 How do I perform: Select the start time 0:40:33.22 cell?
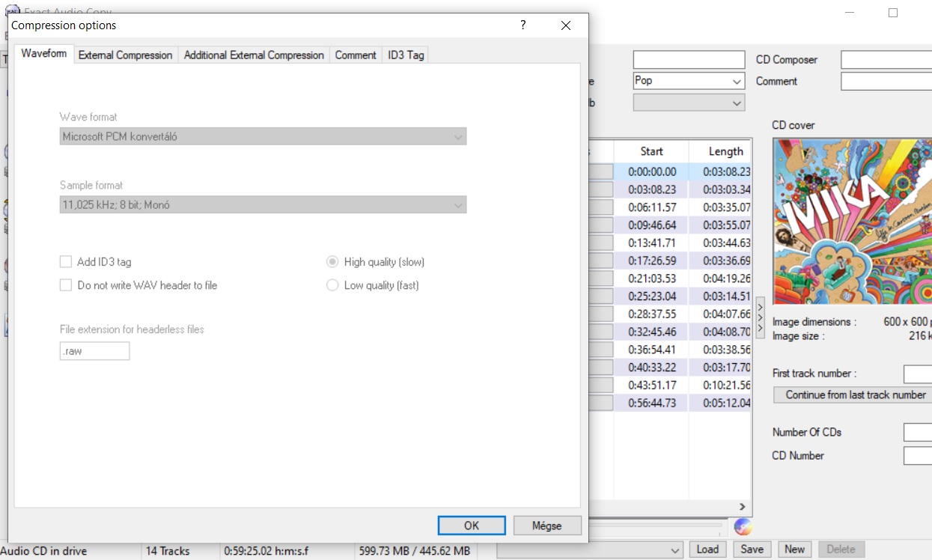[x=651, y=367]
